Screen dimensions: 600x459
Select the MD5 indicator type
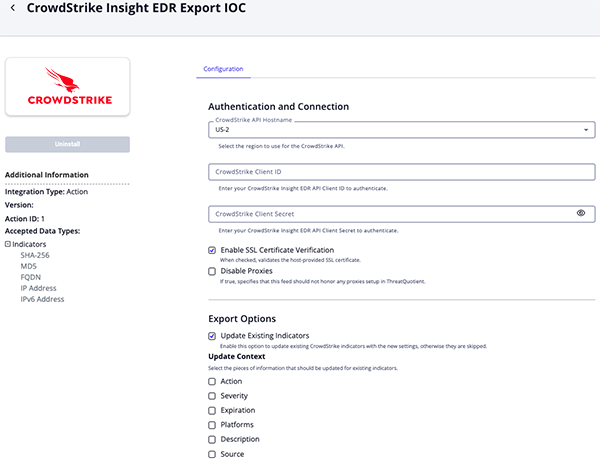point(29,266)
